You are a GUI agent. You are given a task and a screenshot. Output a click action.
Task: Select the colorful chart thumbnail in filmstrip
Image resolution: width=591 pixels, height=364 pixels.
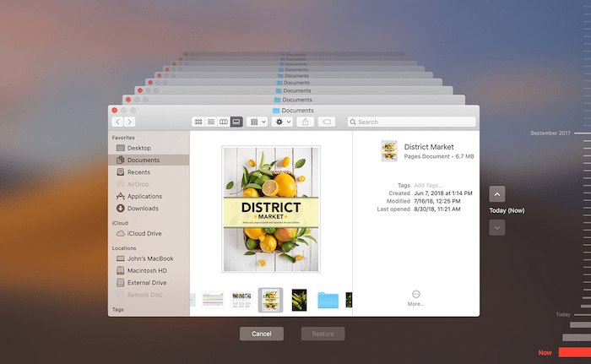213,300
